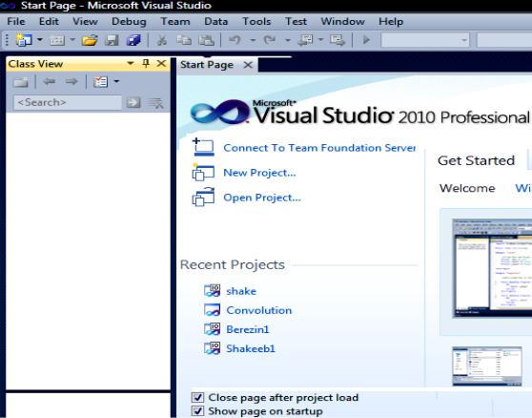Expand the Class View Settings dropdown arrow

pos(116,81)
